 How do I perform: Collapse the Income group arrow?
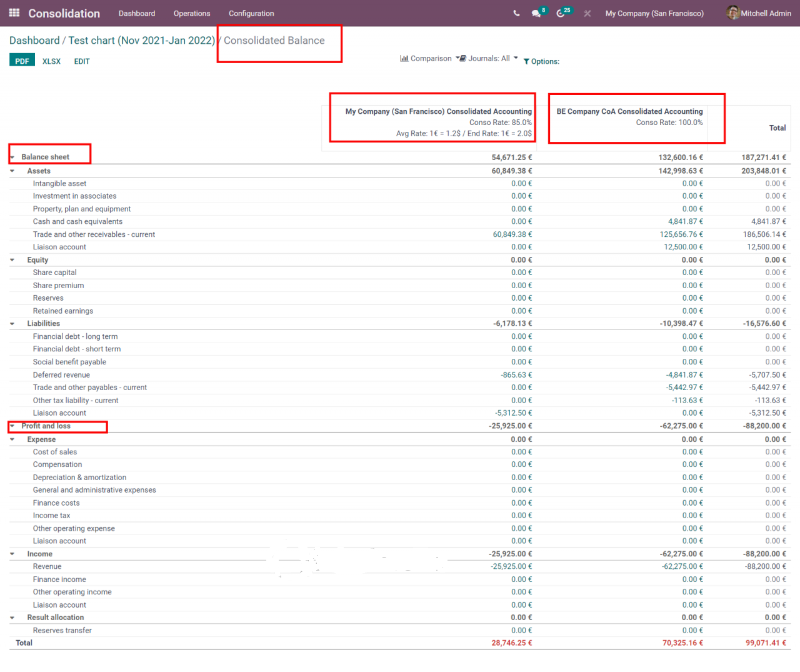12,554
